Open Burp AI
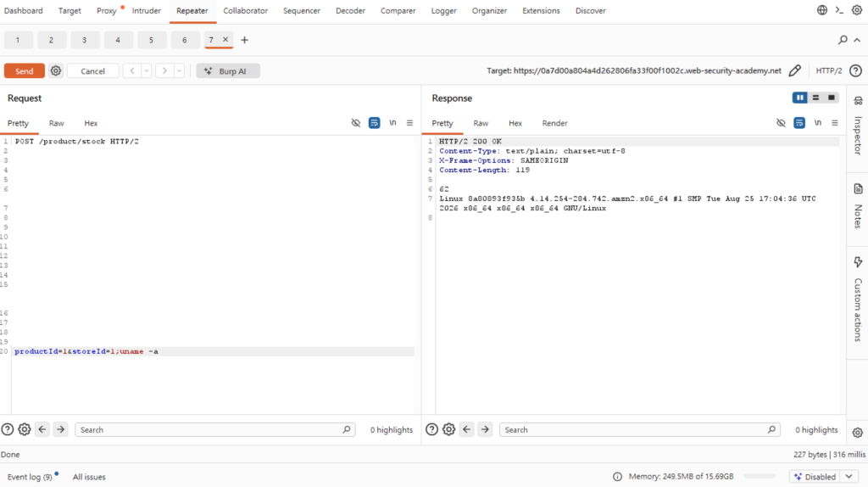The image size is (868, 487). 228,71
